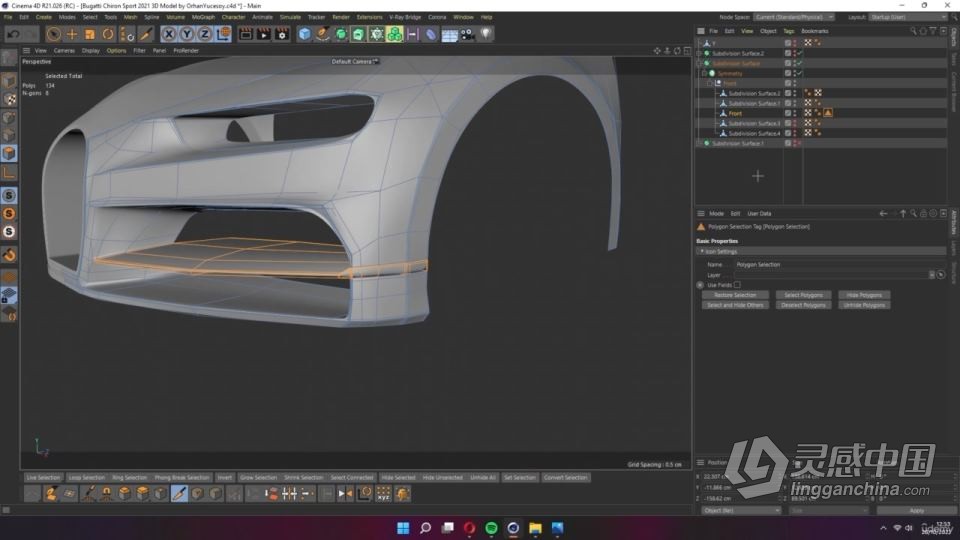The height and width of the screenshot is (540, 960).
Task: Activate the Move tool
Action: pos(72,34)
